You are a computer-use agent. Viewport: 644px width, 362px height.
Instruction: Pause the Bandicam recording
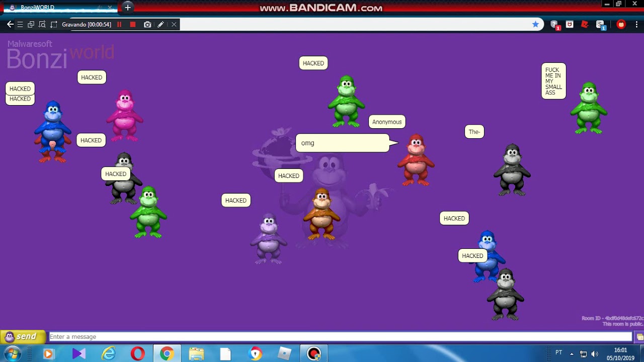tap(119, 24)
